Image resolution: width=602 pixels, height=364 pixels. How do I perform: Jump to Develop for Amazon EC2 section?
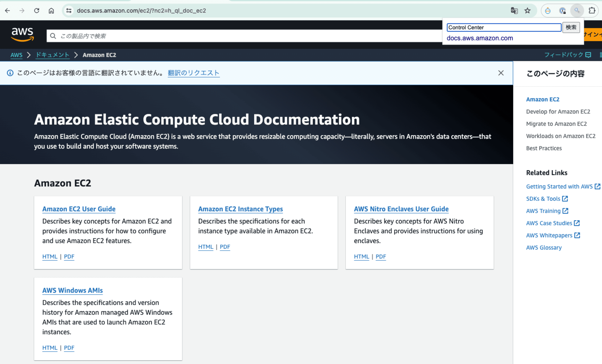(x=558, y=112)
